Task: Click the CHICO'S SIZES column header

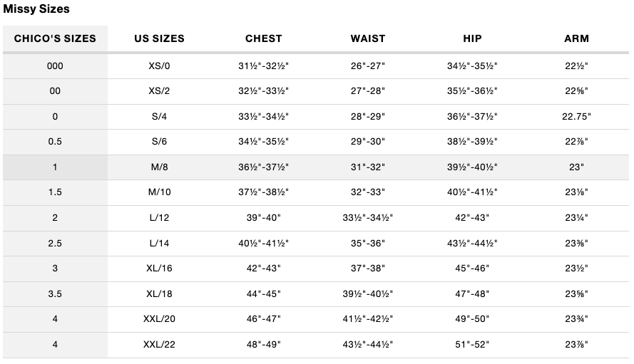Action: point(55,38)
